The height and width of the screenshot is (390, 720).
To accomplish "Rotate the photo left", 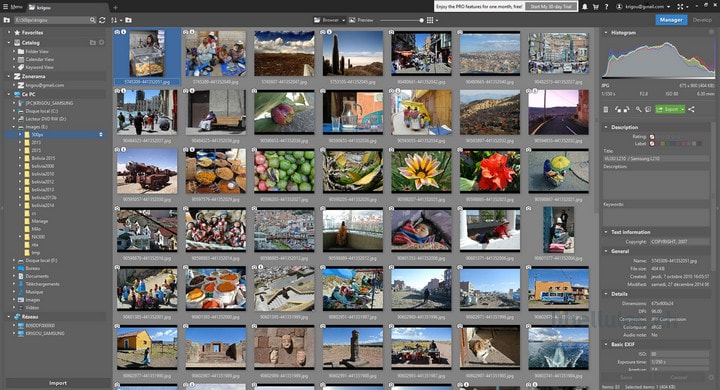I will click(x=618, y=109).
